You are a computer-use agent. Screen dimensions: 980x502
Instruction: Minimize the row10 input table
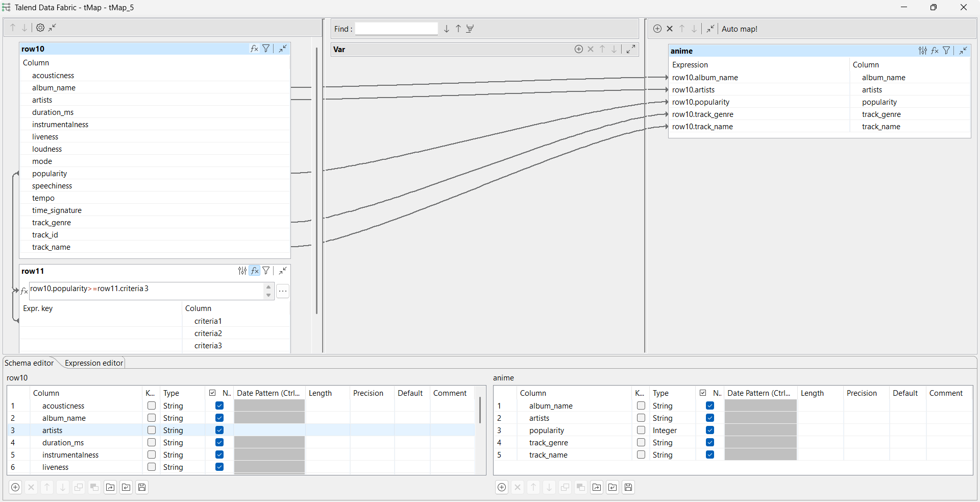pos(283,49)
